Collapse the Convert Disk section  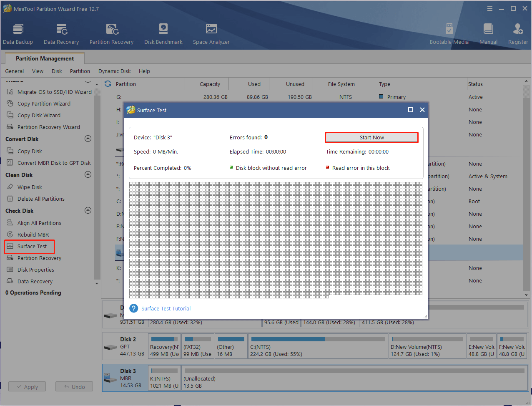pos(88,139)
